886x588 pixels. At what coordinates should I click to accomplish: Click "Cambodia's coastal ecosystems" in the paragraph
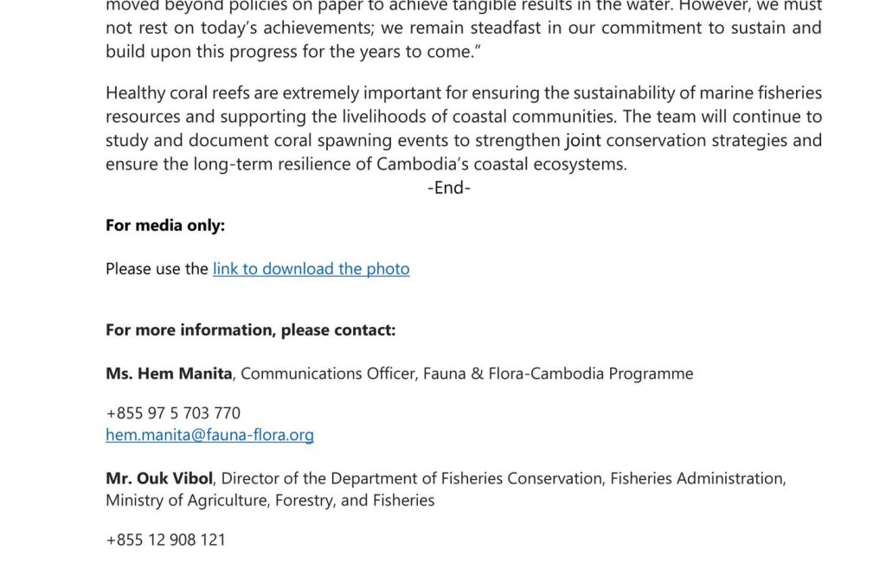coord(500,164)
